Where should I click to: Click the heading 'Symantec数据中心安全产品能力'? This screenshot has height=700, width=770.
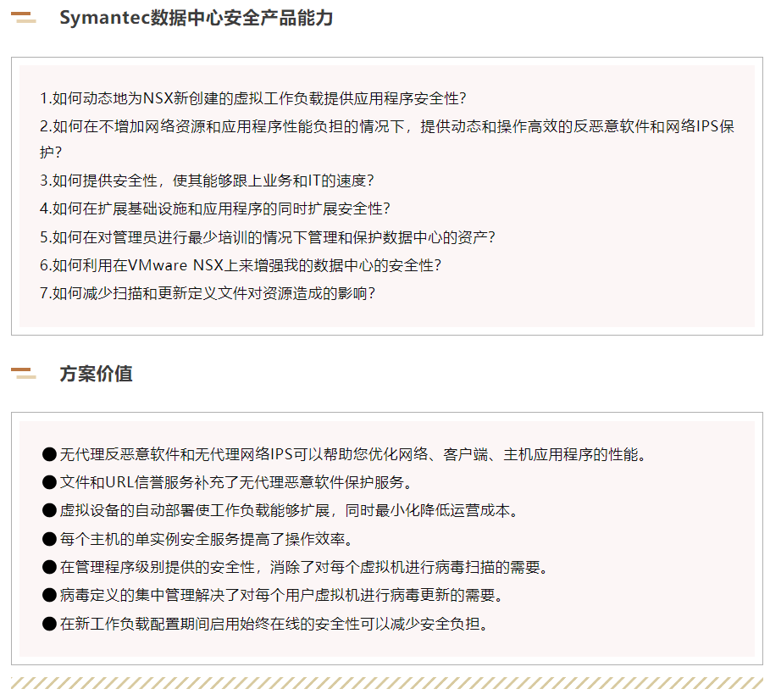click(x=196, y=18)
